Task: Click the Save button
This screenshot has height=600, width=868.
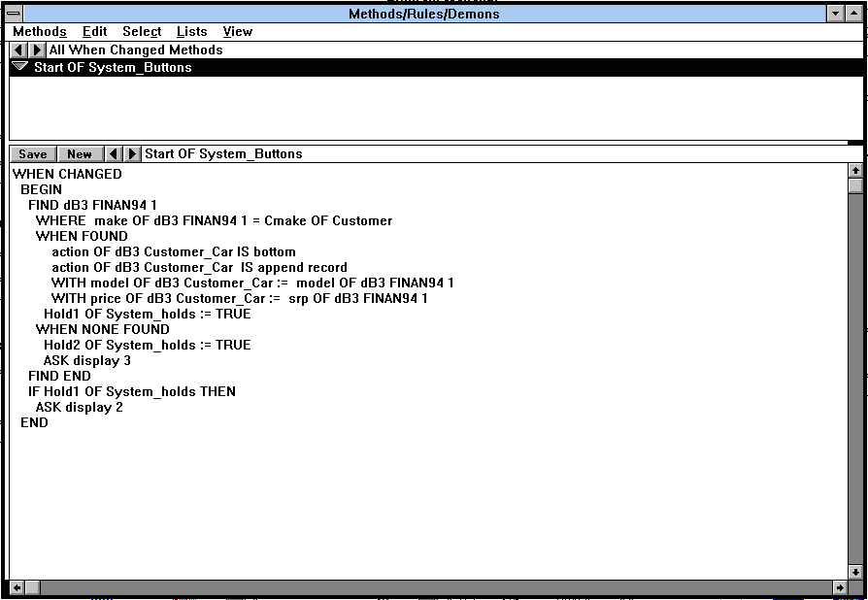Action: [x=33, y=153]
